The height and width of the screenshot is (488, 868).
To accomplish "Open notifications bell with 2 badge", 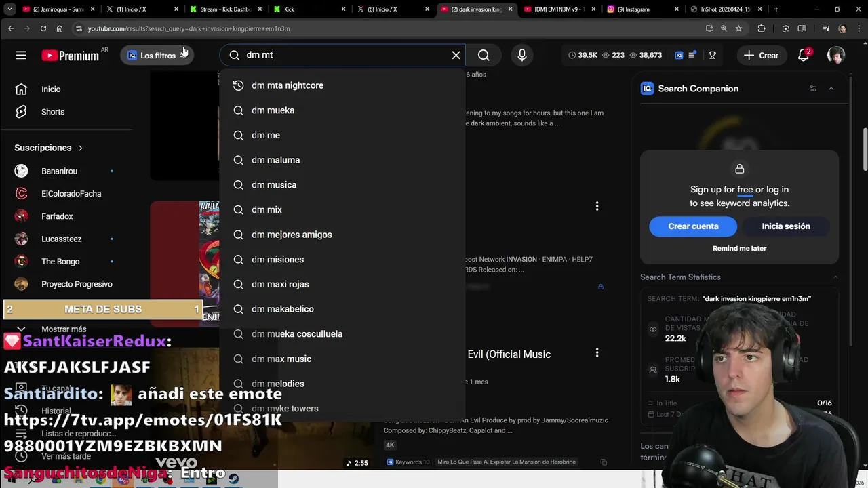I will point(804,56).
